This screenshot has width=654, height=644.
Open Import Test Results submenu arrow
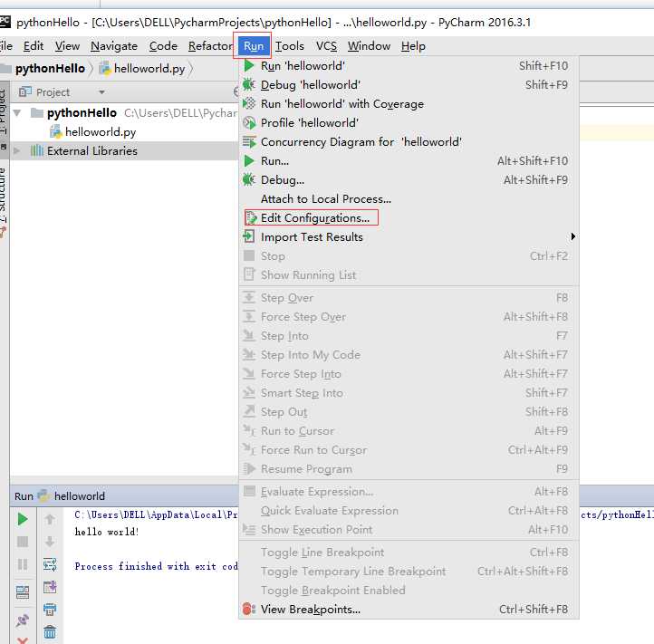[573, 236]
